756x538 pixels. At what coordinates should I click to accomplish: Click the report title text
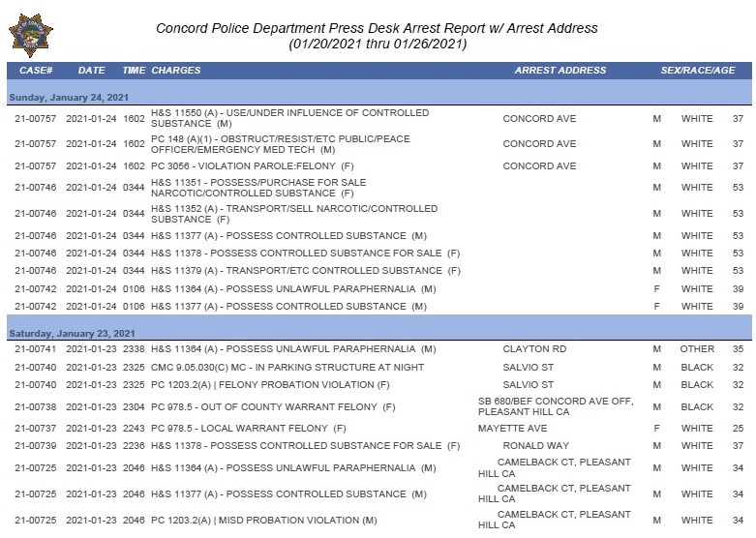[378, 36]
